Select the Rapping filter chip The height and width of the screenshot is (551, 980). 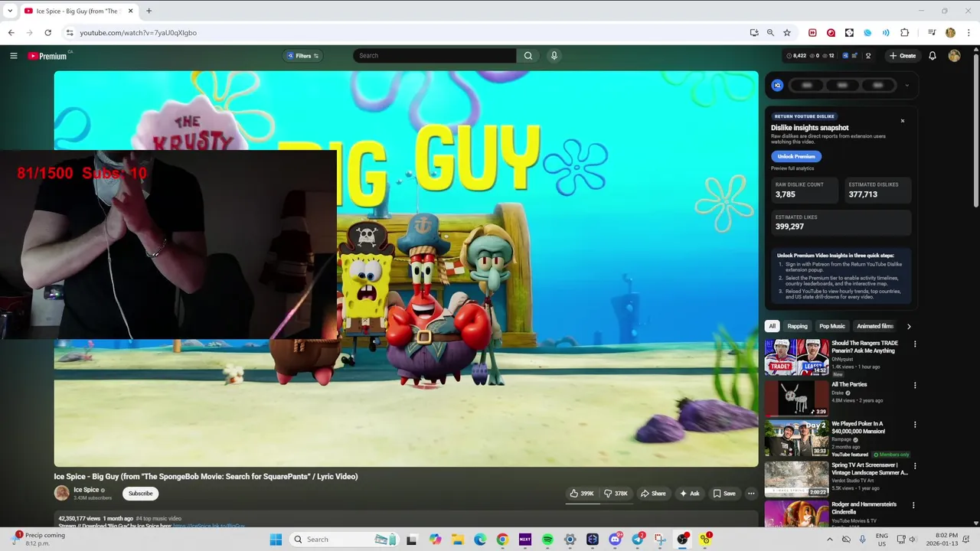click(x=797, y=326)
